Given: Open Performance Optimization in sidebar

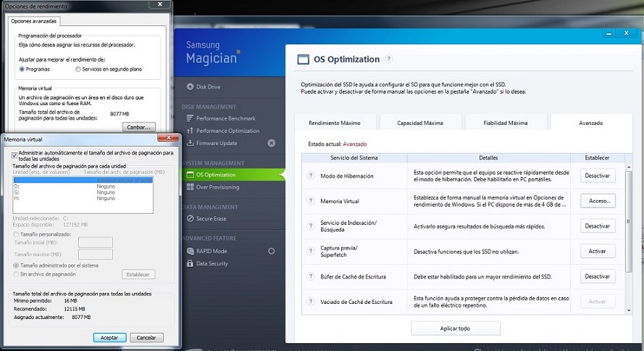Looking at the screenshot, I should (223, 131).
